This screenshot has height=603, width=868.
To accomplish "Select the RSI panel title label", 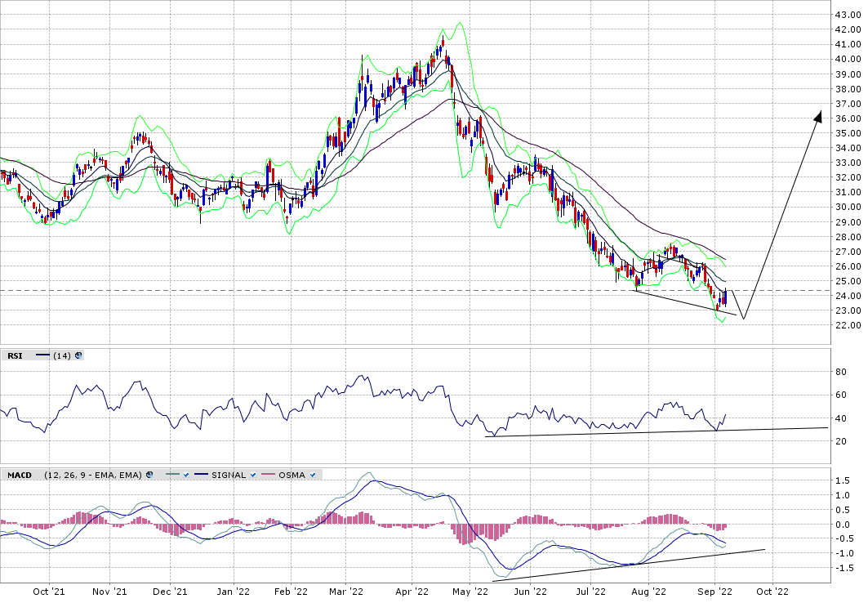I will click(15, 355).
